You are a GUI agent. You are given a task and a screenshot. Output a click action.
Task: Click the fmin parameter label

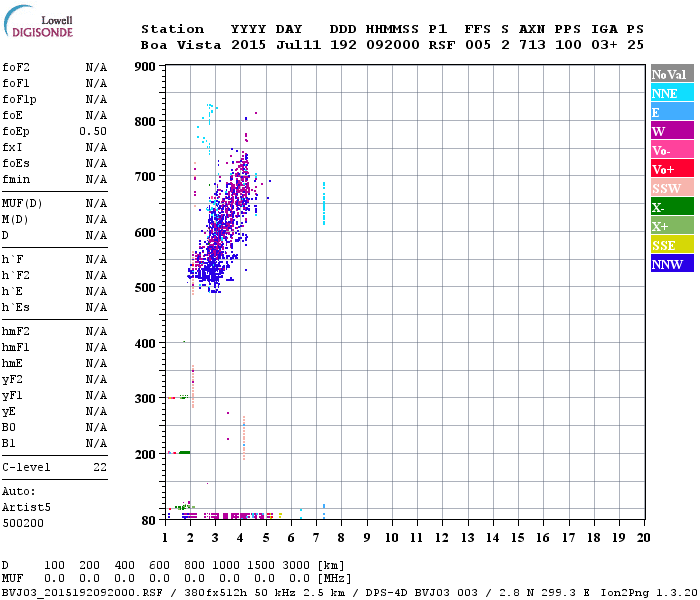16,179
